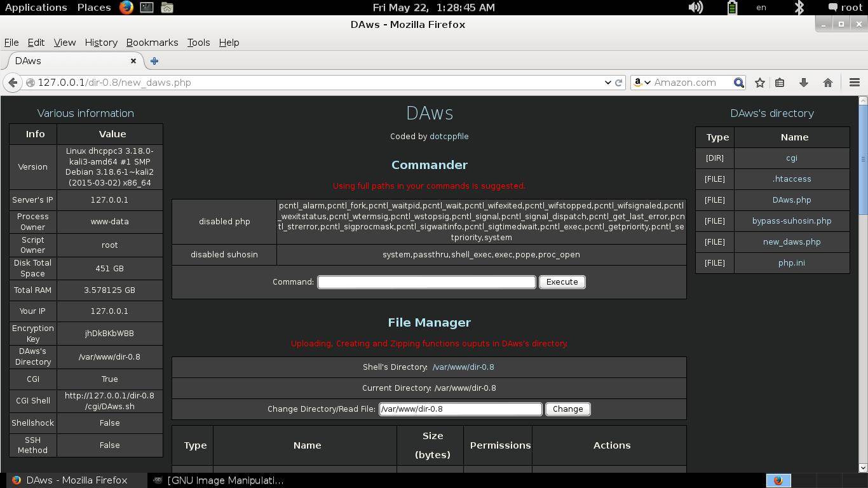Open the Show Bookmarks panel icon
Image resolution: width=868 pixels, height=488 pixels.
click(x=780, y=83)
